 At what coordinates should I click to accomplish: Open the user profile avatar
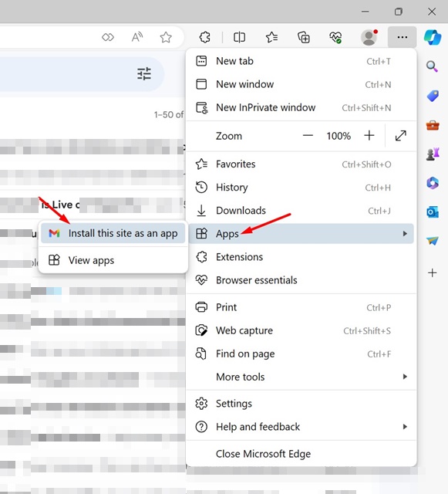pyautogui.click(x=369, y=37)
